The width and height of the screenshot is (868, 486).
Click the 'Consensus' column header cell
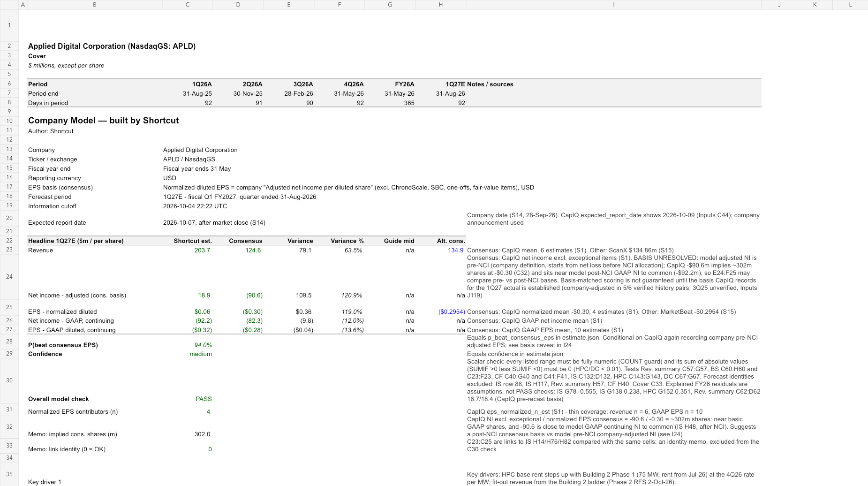(246, 241)
